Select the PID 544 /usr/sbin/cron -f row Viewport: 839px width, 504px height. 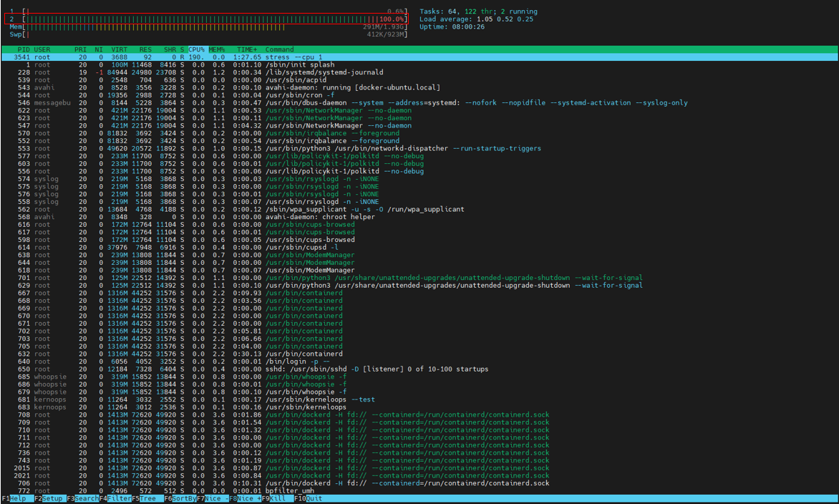[x=419, y=95]
